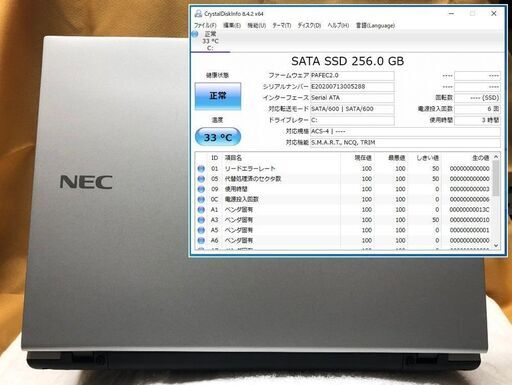512x385 pixels.
Task: Select the C: drive health status icon
Action: pos(195,34)
